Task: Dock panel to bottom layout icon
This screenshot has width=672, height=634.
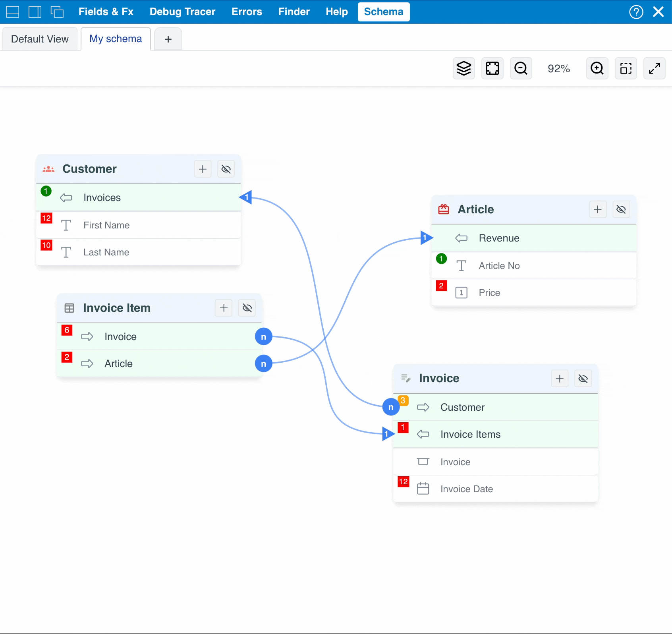Action: coord(13,12)
